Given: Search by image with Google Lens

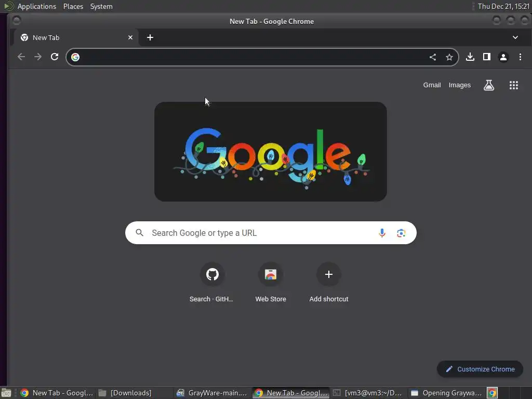Looking at the screenshot, I should (401, 233).
